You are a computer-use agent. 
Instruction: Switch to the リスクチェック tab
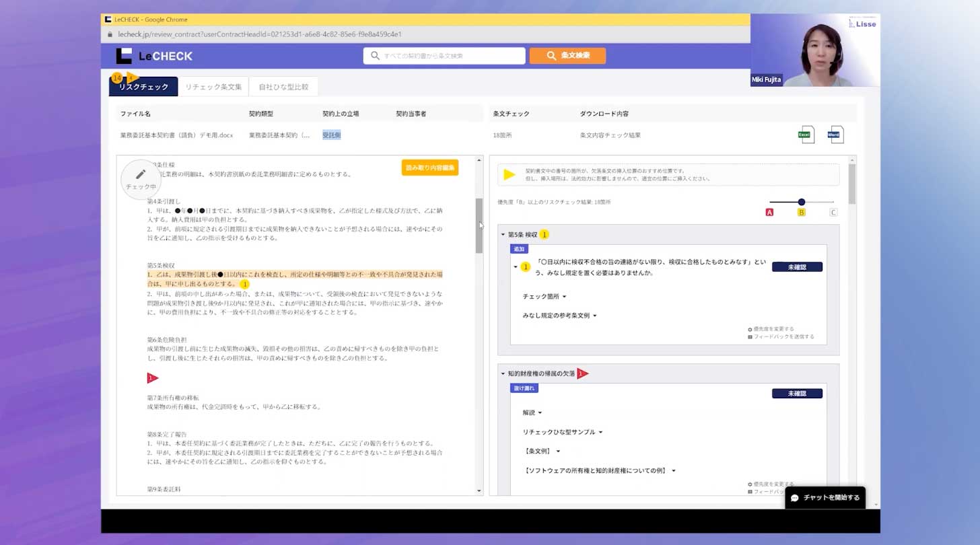tap(143, 87)
